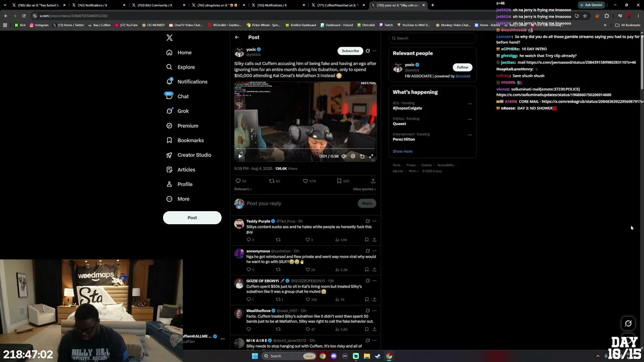Follow yoxic in Relevant people
This screenshot has width=644, height=362.
462,67
